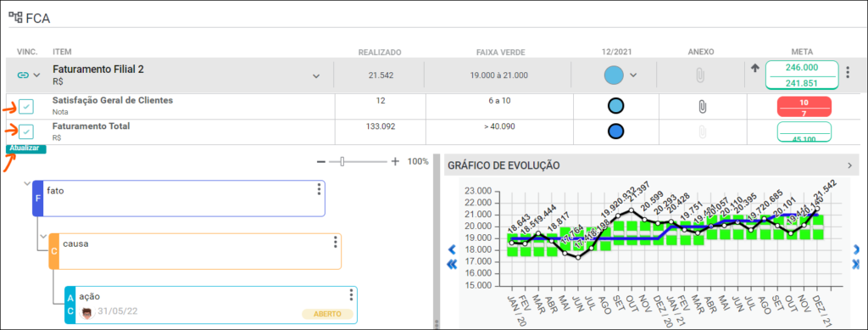Click the Faturamento Total item name
Image resolution: width=868 pixels, height=330 pixels.
coord(92,126)
